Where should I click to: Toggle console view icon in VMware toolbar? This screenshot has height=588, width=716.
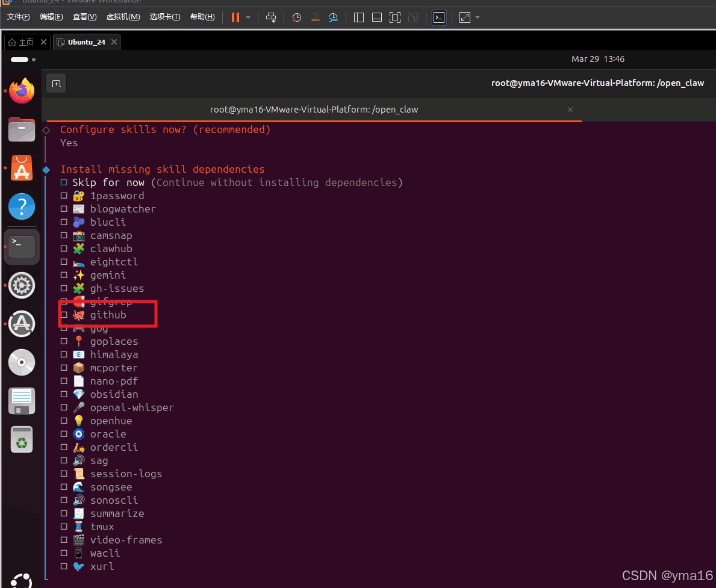439,17
